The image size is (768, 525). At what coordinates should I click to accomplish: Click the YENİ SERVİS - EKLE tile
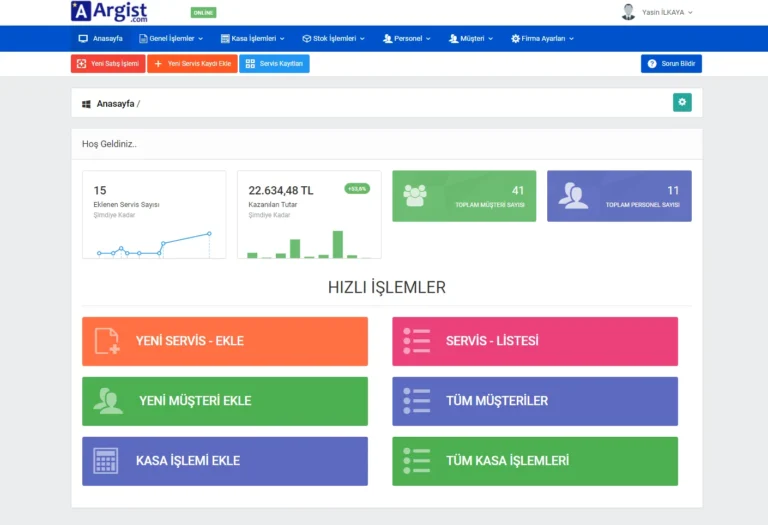[x=225, y=341]
